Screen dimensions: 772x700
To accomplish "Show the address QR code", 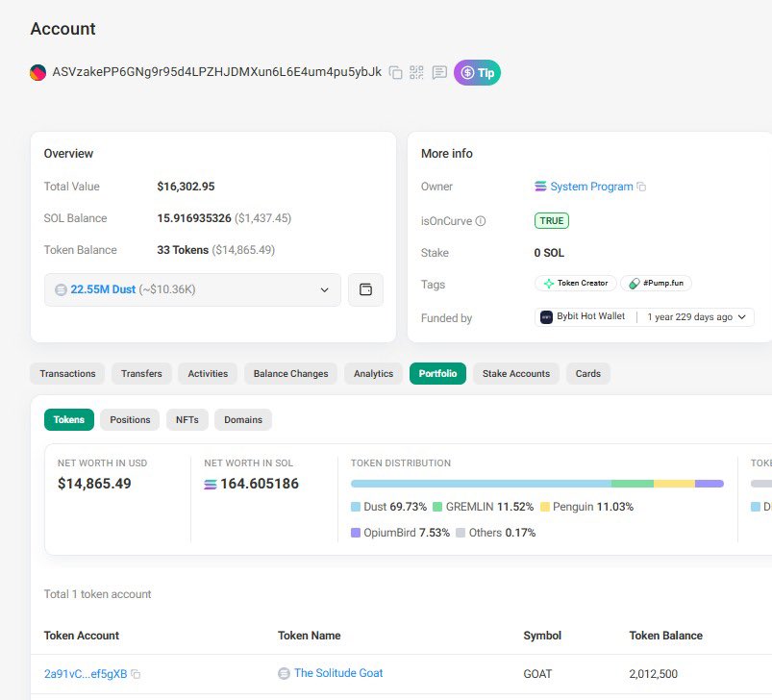I will (x=416, y=73).
